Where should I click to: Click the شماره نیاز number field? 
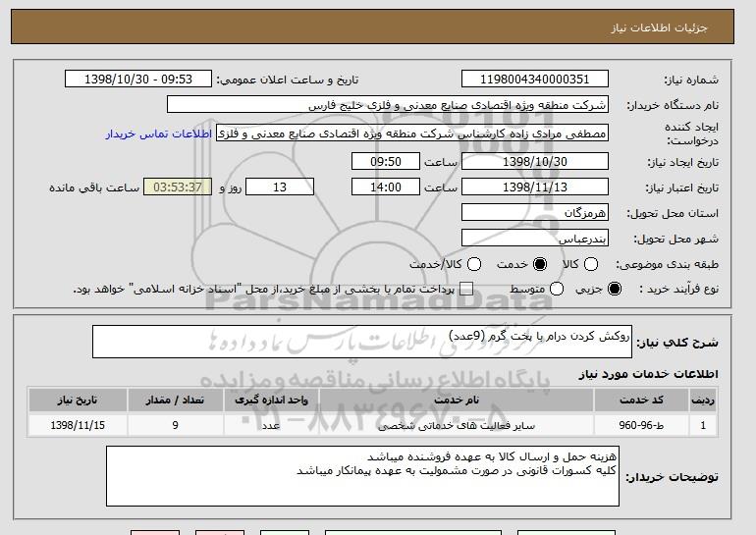(535, 80)
